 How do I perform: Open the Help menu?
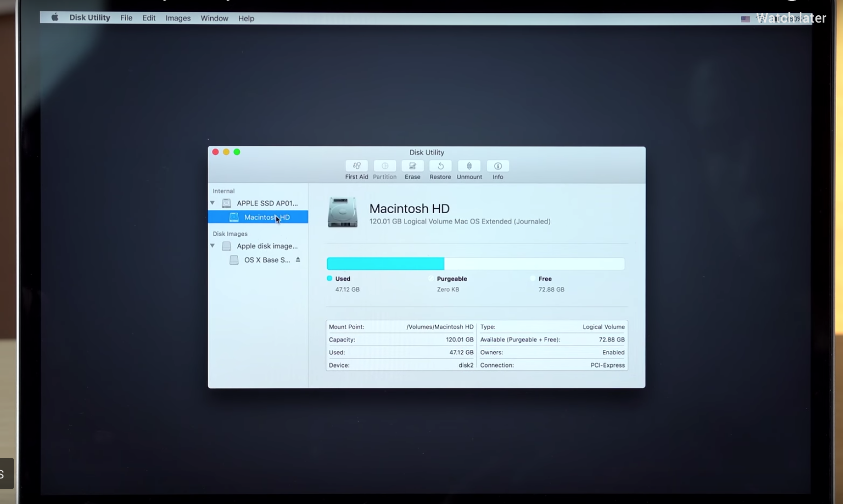pos(246,18)
